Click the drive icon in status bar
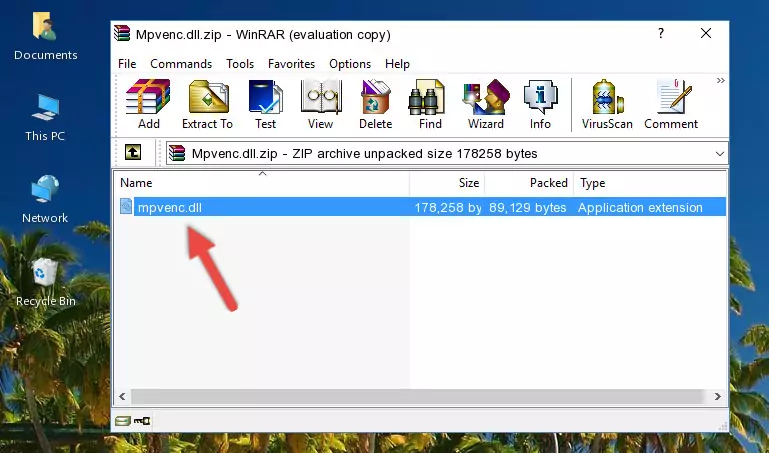The image size is (769, 453). 123,421
